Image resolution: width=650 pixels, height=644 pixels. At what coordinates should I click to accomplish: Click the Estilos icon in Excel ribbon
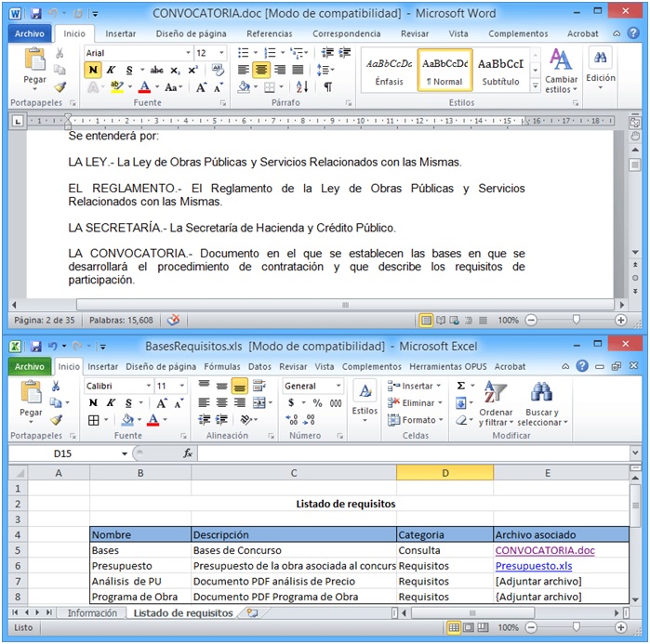click(365, 400)
